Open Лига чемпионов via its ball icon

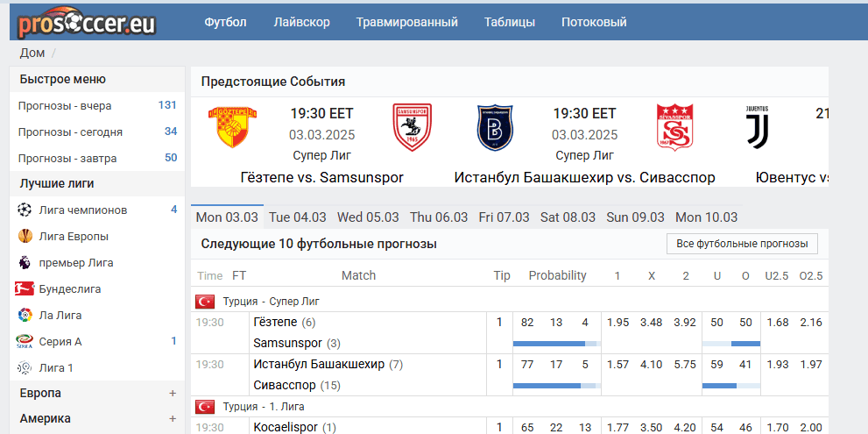tap(25, 210)
